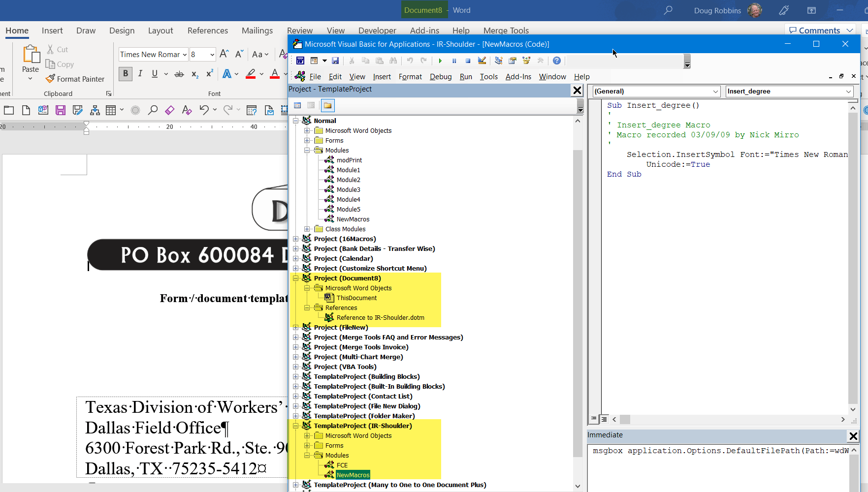Switch to the References tab in Word ribbon
Viewport: 868px width, 492px height.
pyautogui.click(x=208, y=31)
